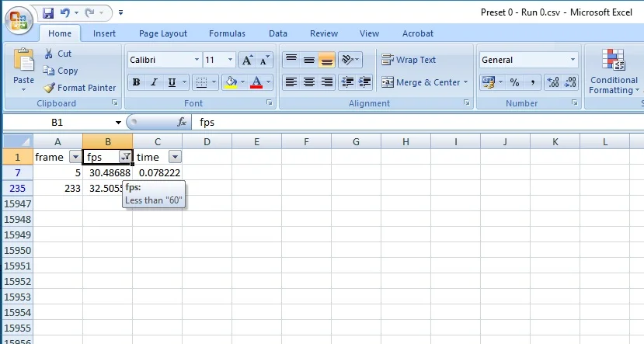Cut the selected cell
This screenshot has height=344, width=644.
coord(57,54)
